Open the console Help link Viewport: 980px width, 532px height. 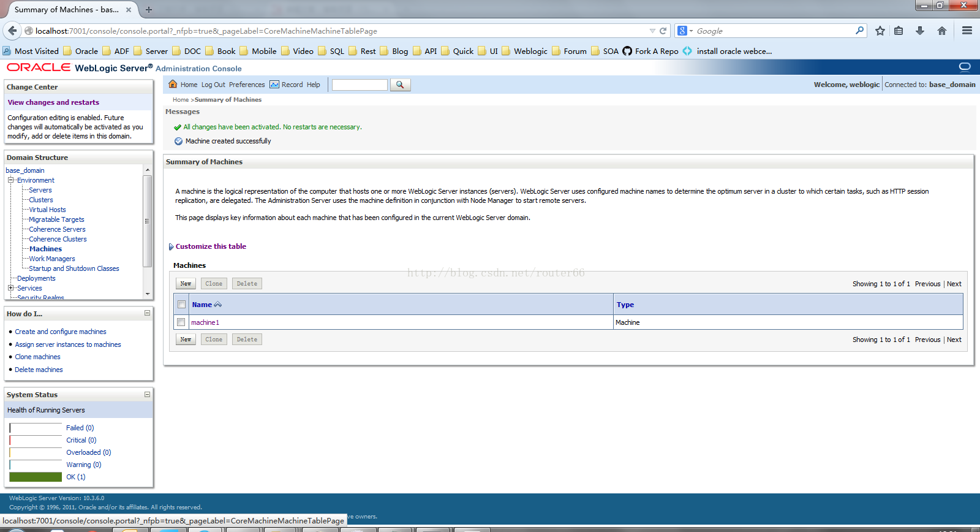(x=314, y=85)
